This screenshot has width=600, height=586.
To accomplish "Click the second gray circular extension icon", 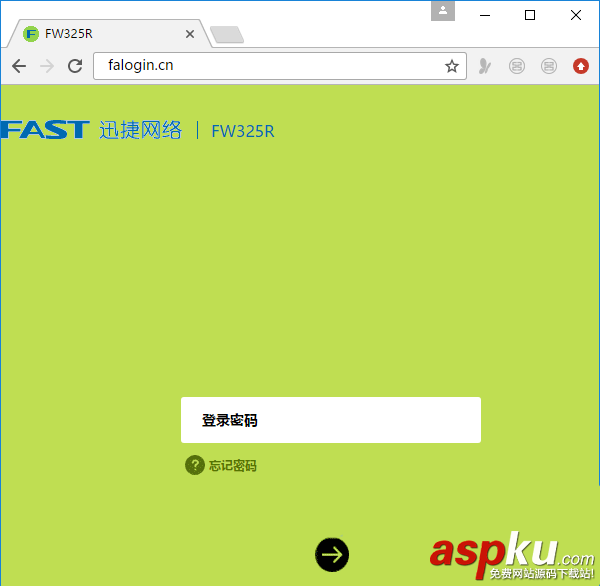I will (549, 66).
